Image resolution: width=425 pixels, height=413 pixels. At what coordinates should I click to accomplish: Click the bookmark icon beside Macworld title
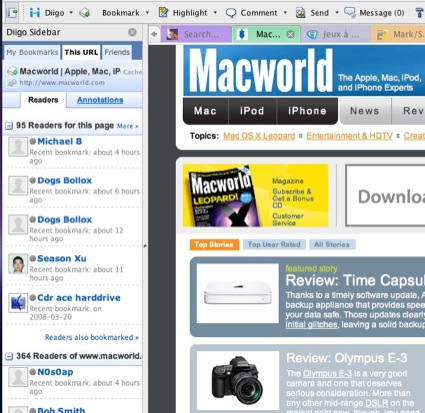13,71
